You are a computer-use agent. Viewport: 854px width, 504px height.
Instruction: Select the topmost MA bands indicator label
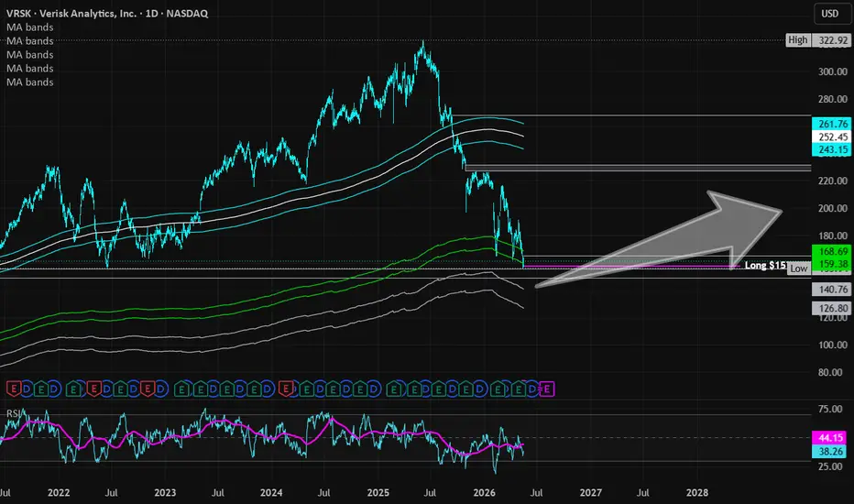[30, 27]
